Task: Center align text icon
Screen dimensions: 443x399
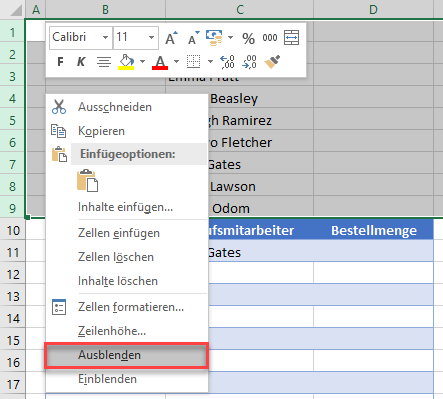Action: [104, 62]
